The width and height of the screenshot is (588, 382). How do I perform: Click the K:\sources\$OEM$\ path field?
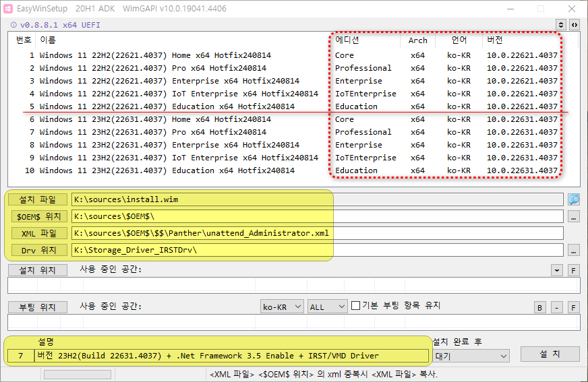317,216
